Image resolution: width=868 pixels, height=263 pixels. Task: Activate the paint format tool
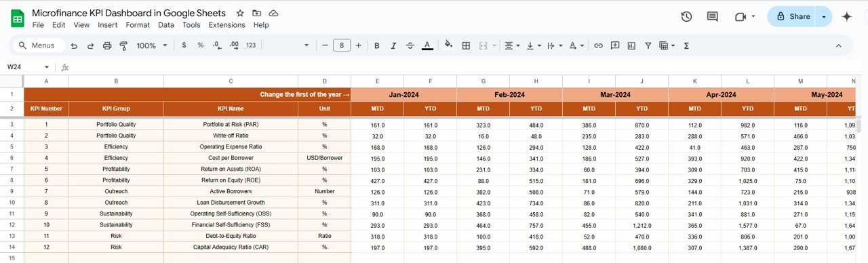click(x=123, y=45)
